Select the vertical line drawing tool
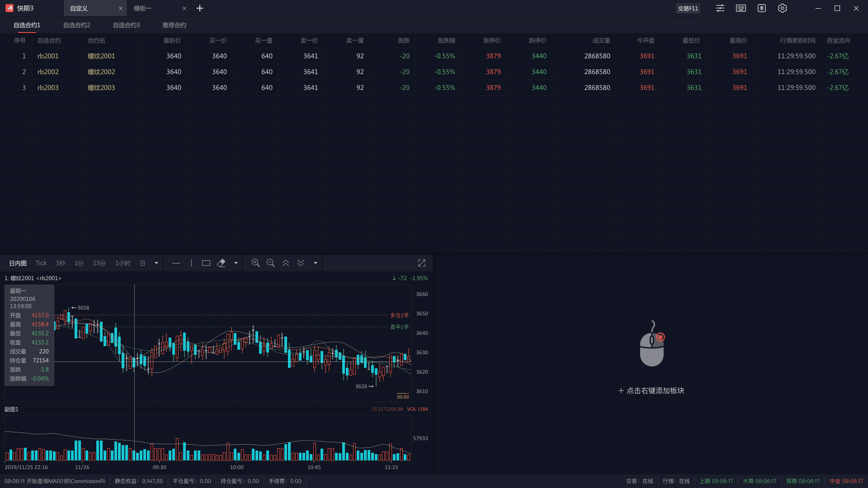 coord(191,263)
